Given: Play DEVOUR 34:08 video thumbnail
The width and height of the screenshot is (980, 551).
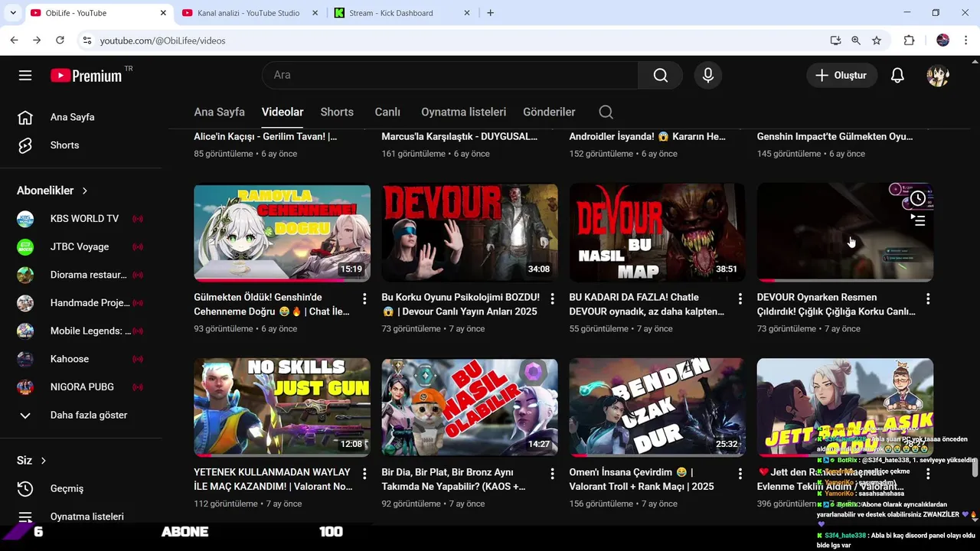Looking at the screenshot, I should (x=469, y=233).
